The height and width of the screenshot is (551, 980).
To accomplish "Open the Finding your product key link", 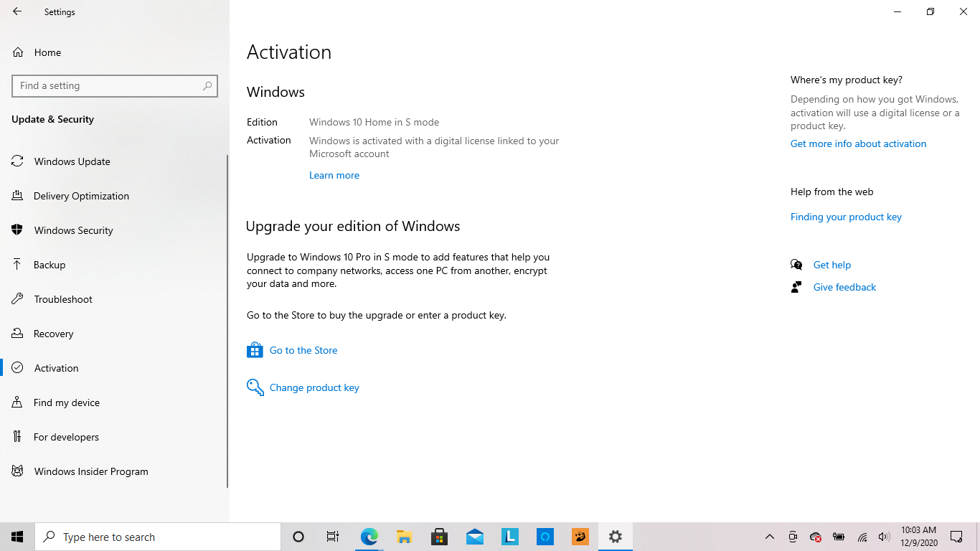I will 846,217.
